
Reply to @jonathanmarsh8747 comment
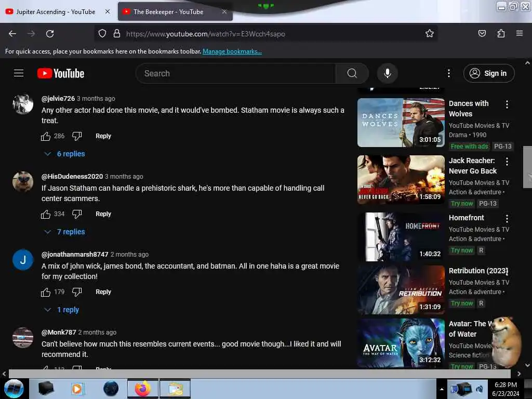pyautogui.click(x=103, y=292)
